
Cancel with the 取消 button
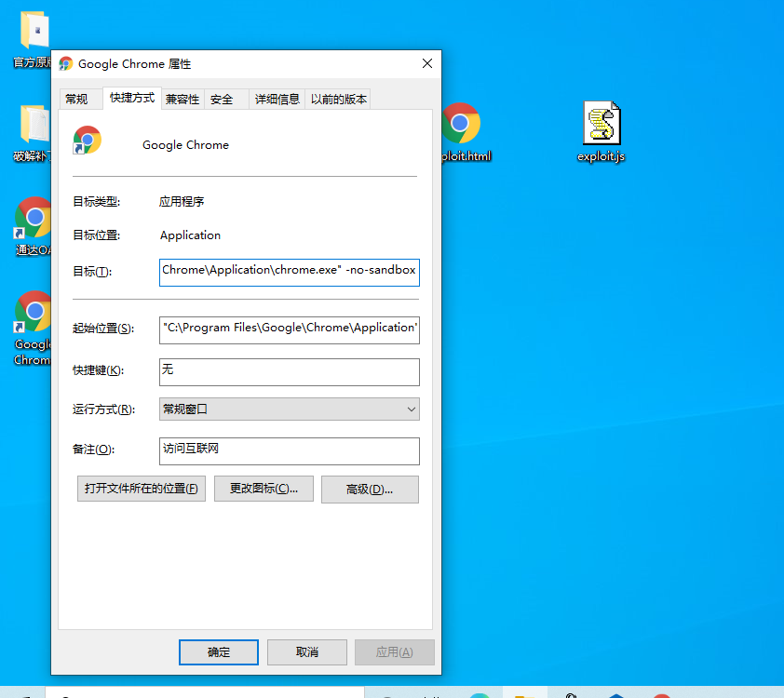coord(307,652)
